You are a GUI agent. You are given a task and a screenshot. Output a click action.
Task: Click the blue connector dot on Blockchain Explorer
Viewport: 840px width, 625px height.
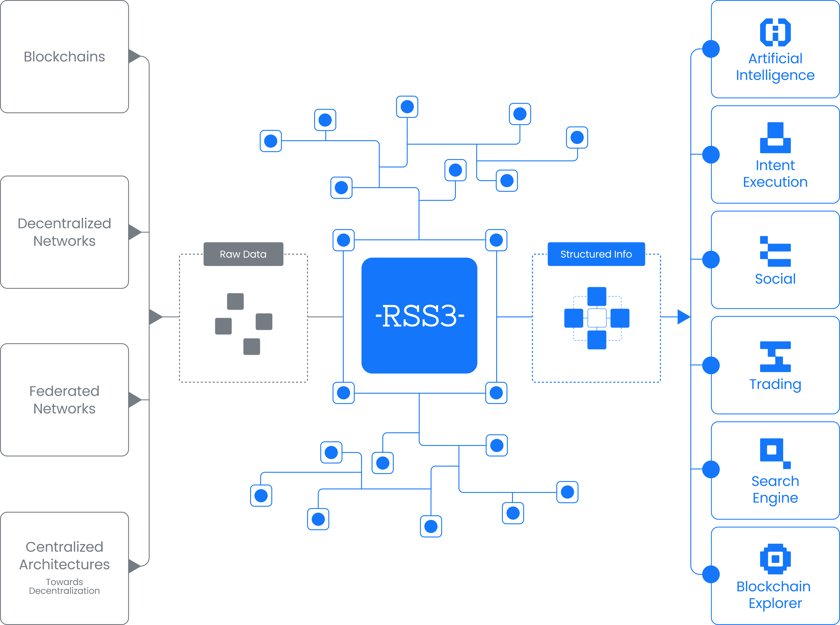click(x=711, y=574)
